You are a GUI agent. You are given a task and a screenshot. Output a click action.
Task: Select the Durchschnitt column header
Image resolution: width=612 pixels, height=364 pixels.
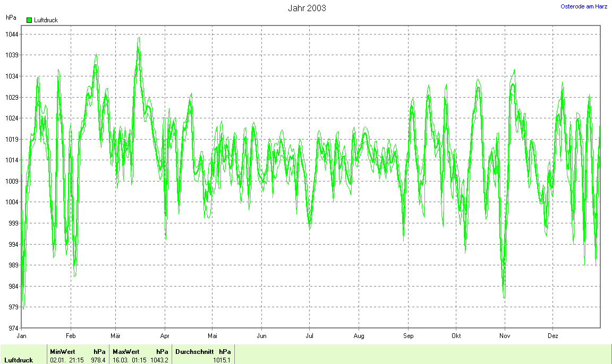194,351
